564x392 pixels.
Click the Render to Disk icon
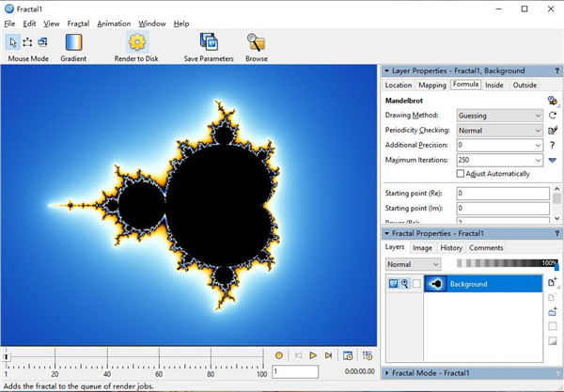[138, 42]
